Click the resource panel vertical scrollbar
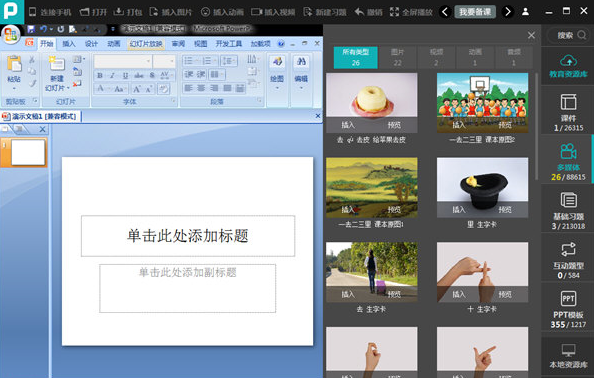 [x=536, y=127]
